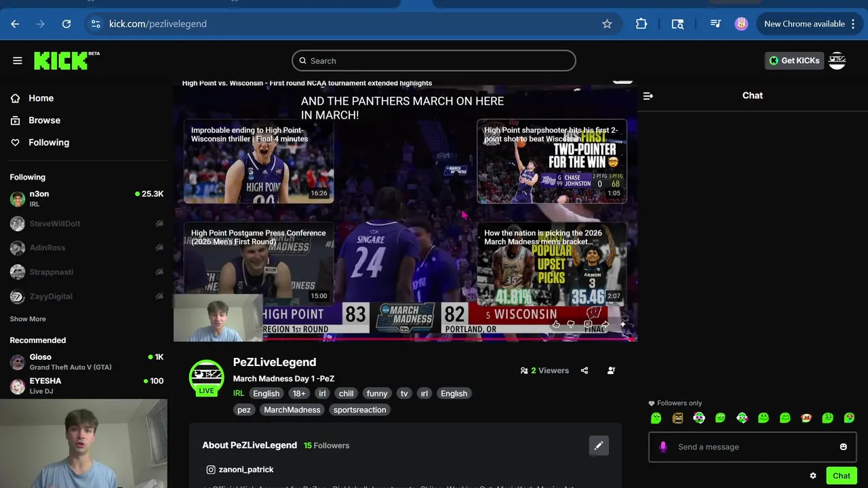The height and width of the screenshot is (488, 868).
Task: Click New Chrome available button
Action: [810, 24]
